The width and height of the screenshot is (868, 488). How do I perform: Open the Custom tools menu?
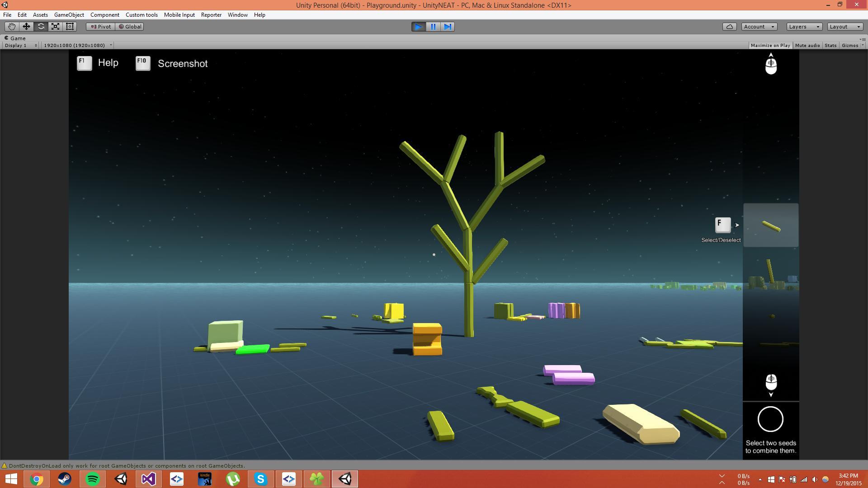(x=142, y=15)
